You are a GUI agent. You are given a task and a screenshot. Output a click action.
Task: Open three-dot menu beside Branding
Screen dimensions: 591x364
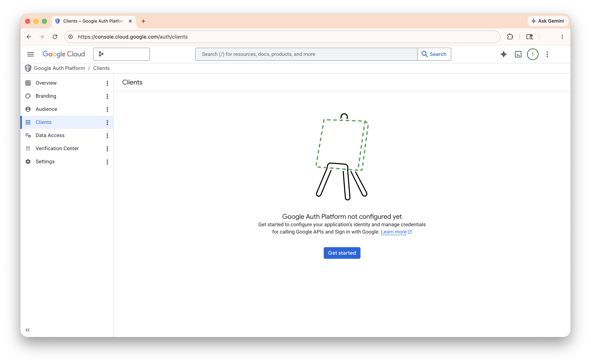(x=107, y=96)
